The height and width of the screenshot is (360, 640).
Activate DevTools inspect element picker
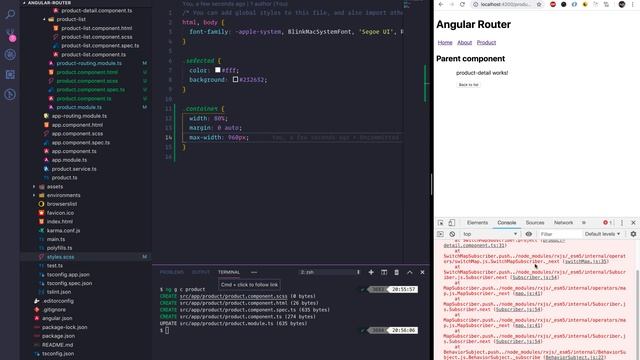(x=440, y=223)
